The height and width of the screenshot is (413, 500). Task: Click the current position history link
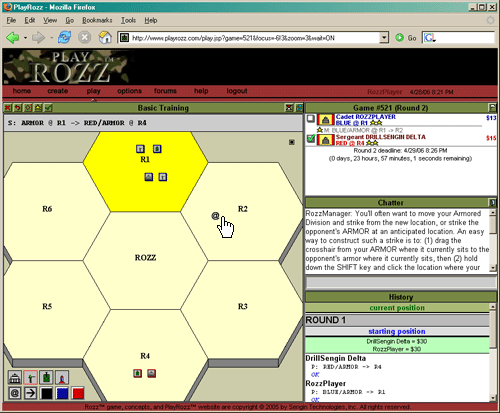click(x=397, y=308)
